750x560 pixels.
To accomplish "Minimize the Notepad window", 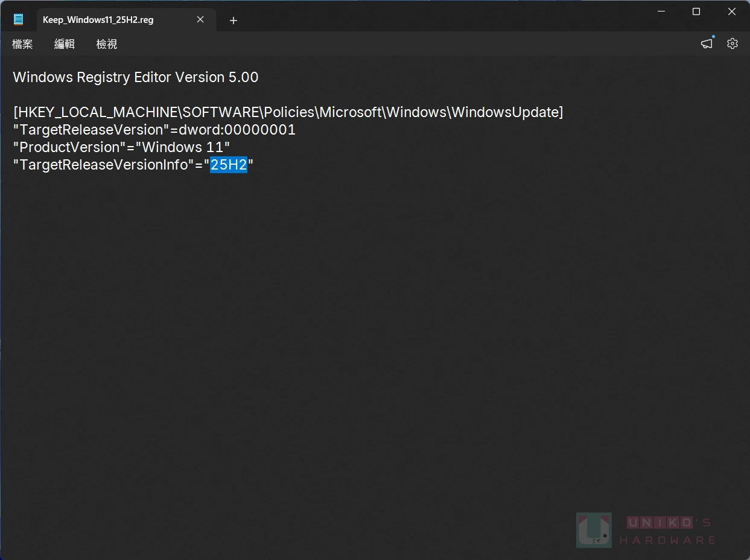I will (x=661, y=11).
